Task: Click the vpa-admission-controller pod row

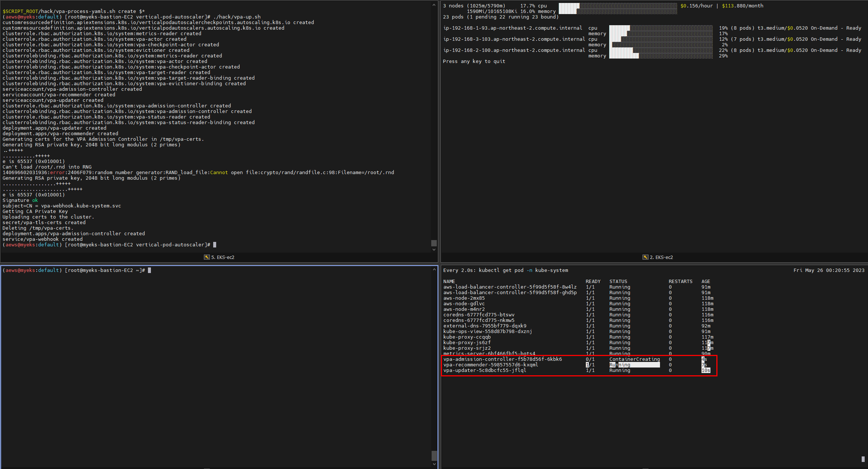Action: pos(502,359)
